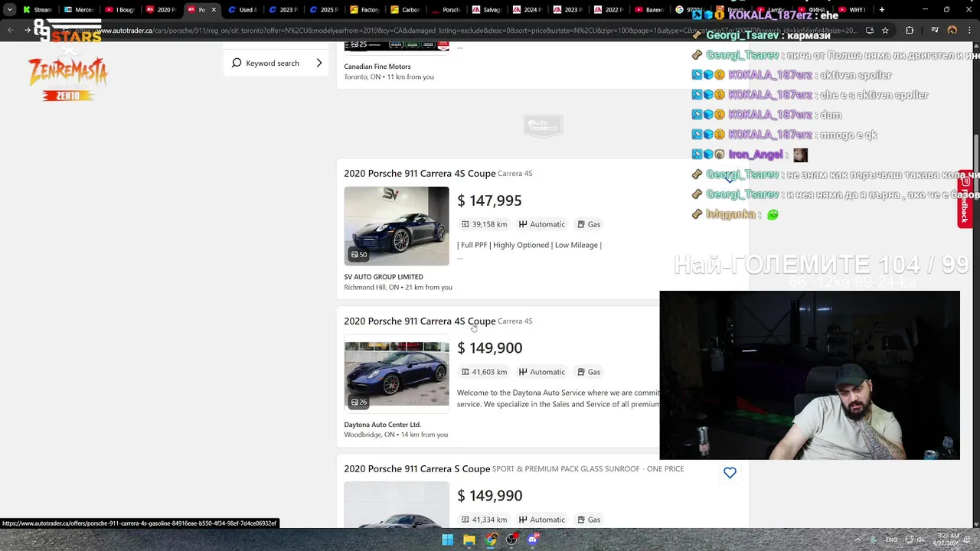The height and width of the screenshot is (551, 980).
Task: Open the taskbar clock and date
Action: pos(948,540)
